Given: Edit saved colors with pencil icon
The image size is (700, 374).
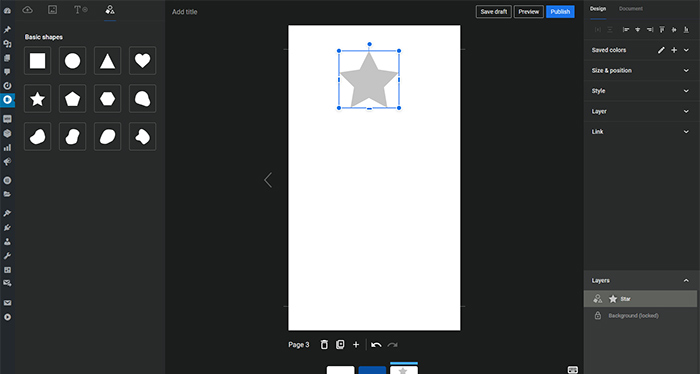Looking at the screenshot, I should [661, 50].
